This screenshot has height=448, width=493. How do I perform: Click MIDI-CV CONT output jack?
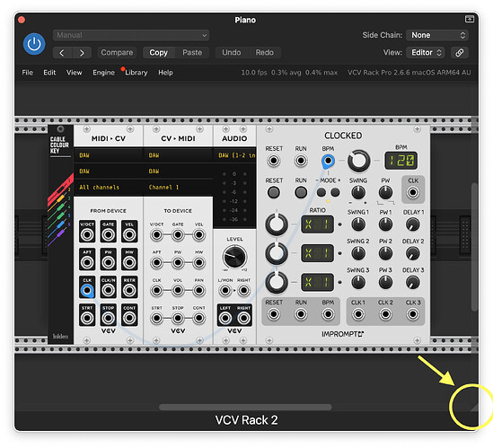pos(129,318)
